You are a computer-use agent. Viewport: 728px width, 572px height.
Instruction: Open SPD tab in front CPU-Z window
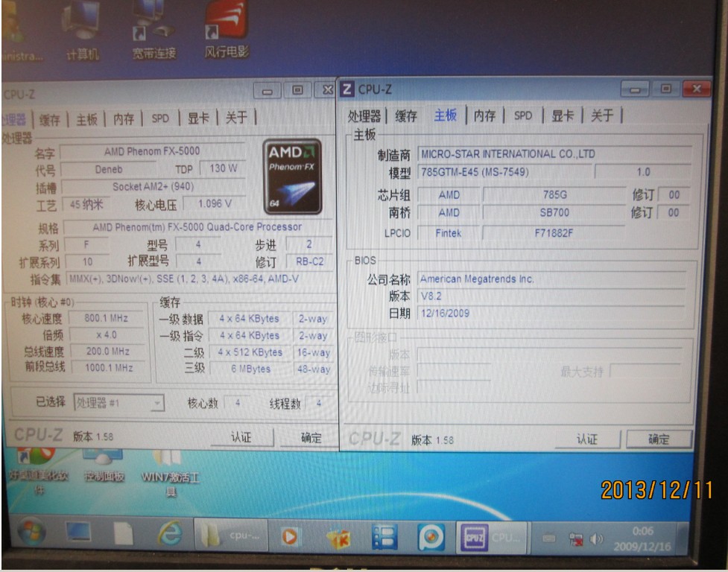point(523,115)
